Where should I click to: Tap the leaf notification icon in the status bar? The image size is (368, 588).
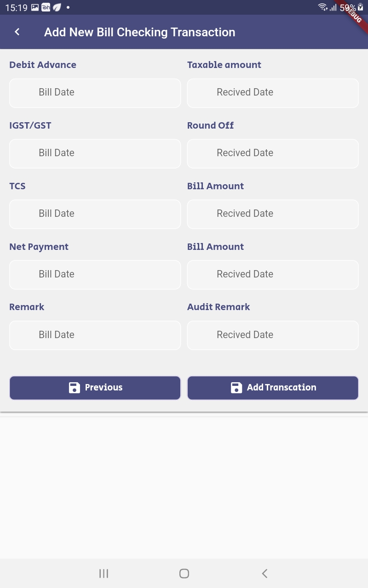point(57,7)
